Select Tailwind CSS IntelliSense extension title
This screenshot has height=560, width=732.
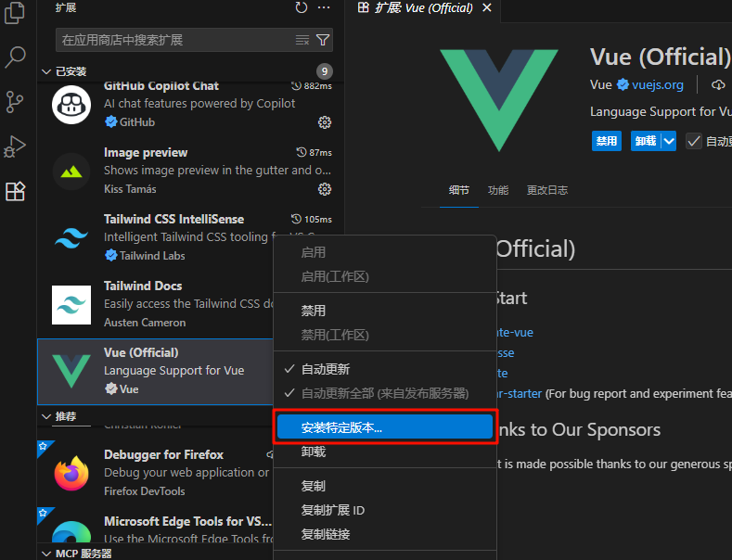173,220
